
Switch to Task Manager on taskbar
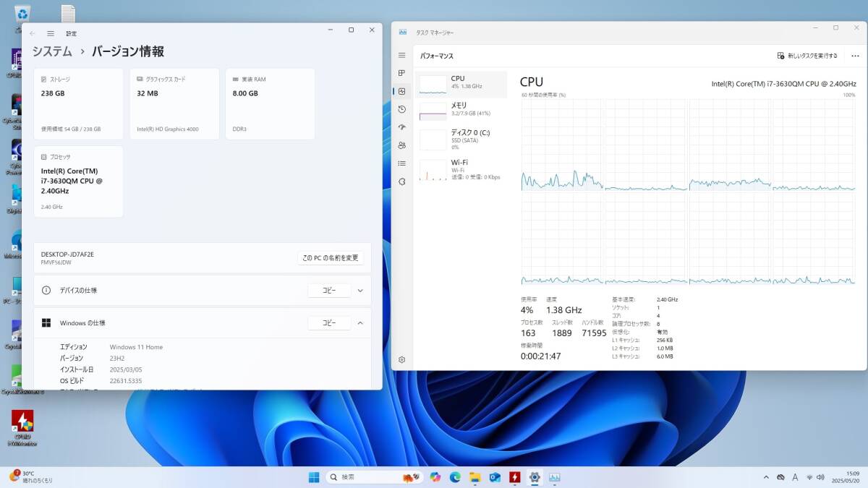point(554,477)
